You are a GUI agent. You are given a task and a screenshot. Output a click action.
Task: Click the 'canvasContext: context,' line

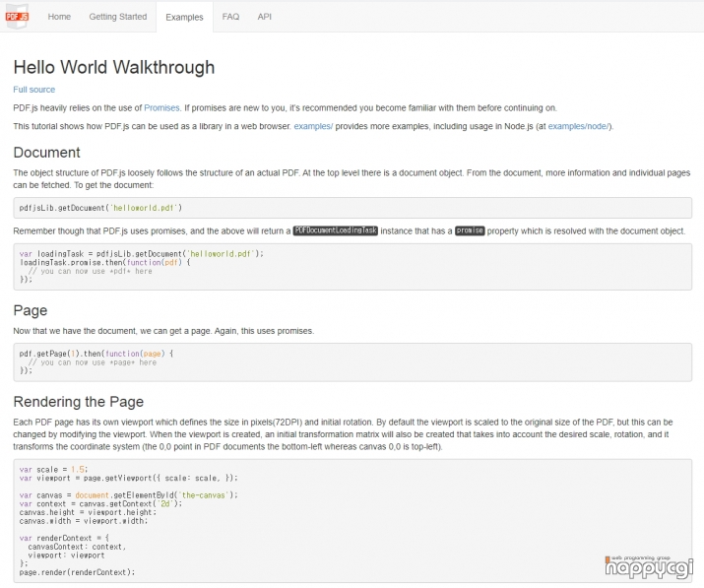click(x=77, y=547)
